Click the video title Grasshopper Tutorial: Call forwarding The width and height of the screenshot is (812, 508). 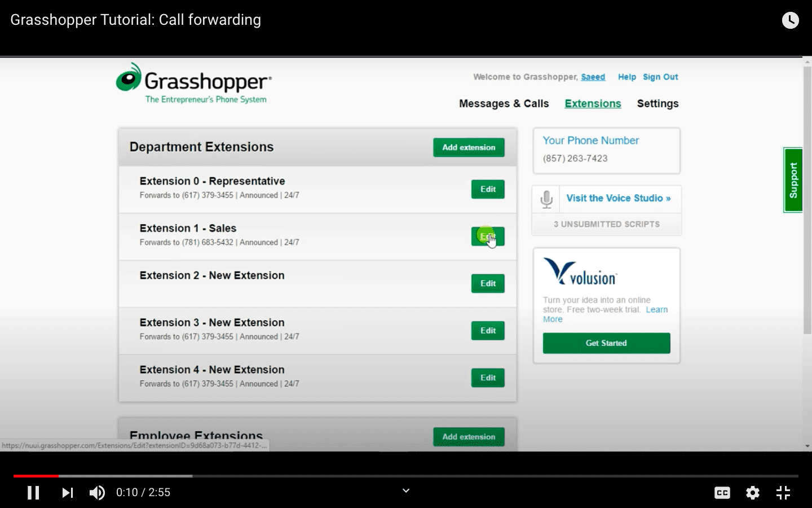pyautogui.click(x=135, y=20)
